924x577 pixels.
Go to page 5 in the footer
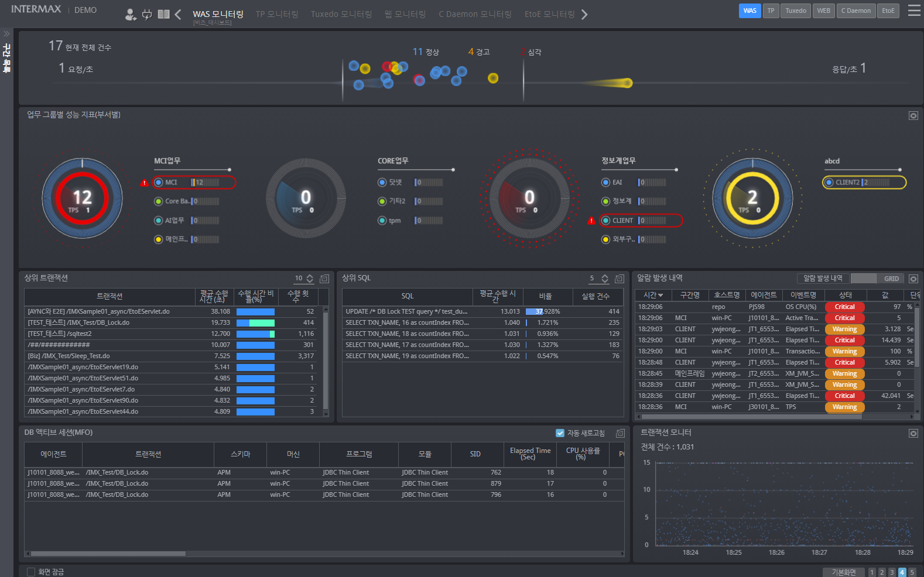[x=912, y=572]
